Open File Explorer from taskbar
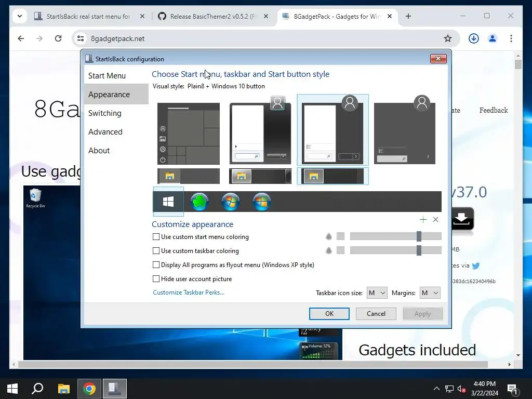 click(x=63, y=389)
